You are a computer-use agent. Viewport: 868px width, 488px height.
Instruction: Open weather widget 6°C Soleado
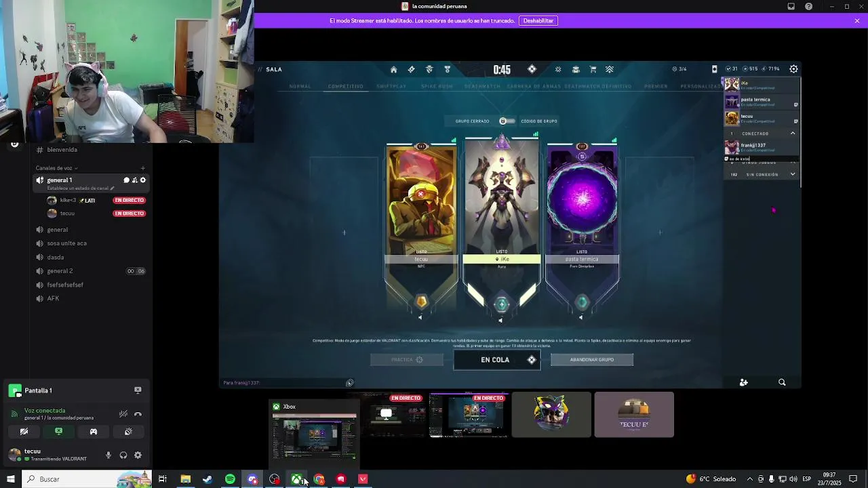pyautogui.click(x=711, y=479)
